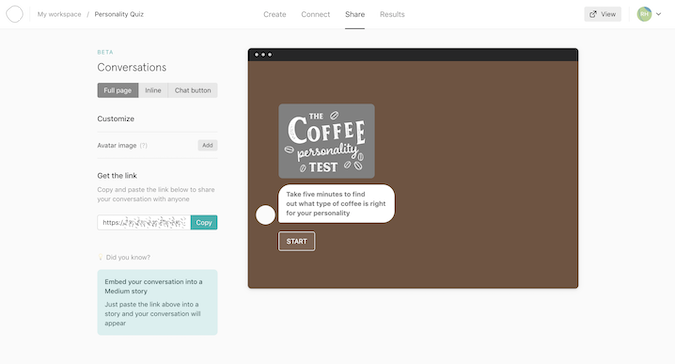675x364 pixels.
Task: Copy the conversation link
Action: (204, 222)
